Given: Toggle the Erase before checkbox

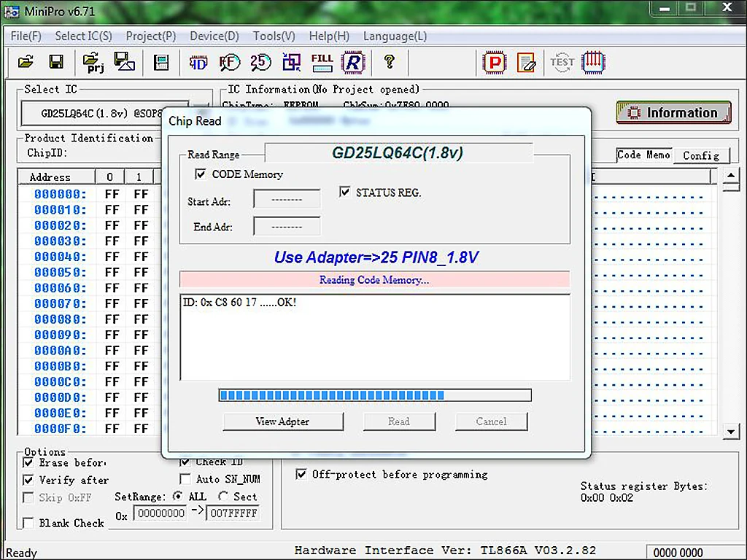Looking at the screenshot, I should (x=28, y=462).
